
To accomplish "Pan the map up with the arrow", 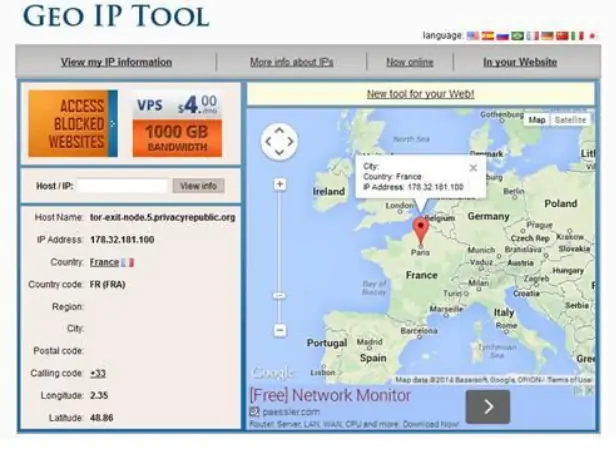I will tap(279, 130).
